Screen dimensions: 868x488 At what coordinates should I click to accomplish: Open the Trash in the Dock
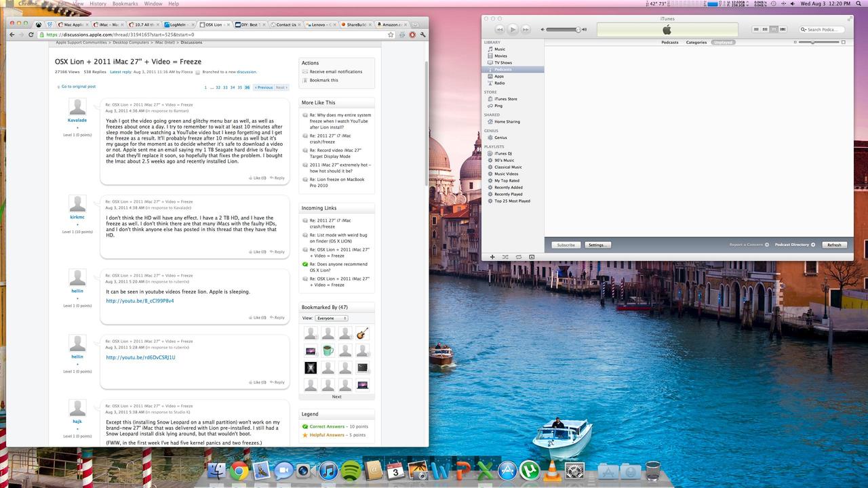(x=652, y=470)
